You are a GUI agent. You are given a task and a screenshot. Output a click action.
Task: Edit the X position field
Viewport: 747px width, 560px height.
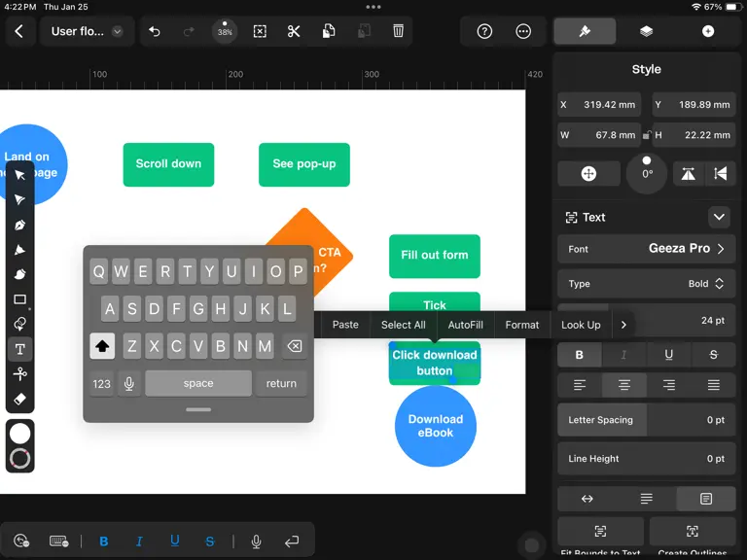[599, 105]
